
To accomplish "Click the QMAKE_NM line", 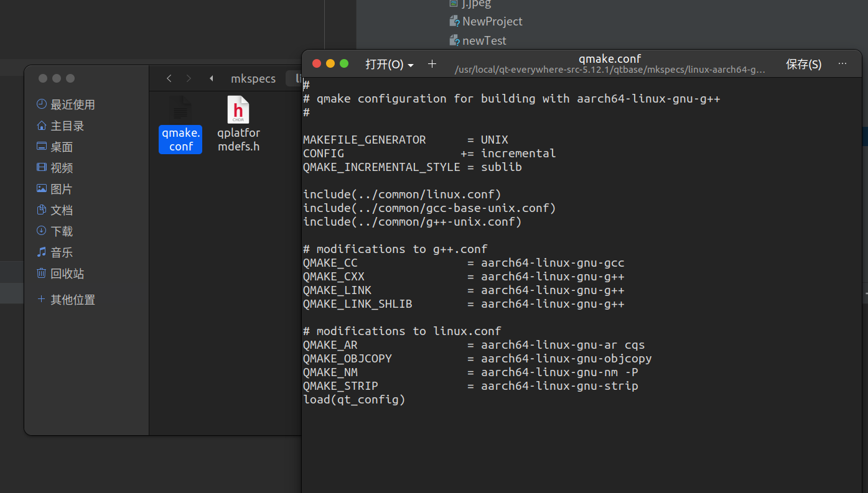I will tap(470, 372).
